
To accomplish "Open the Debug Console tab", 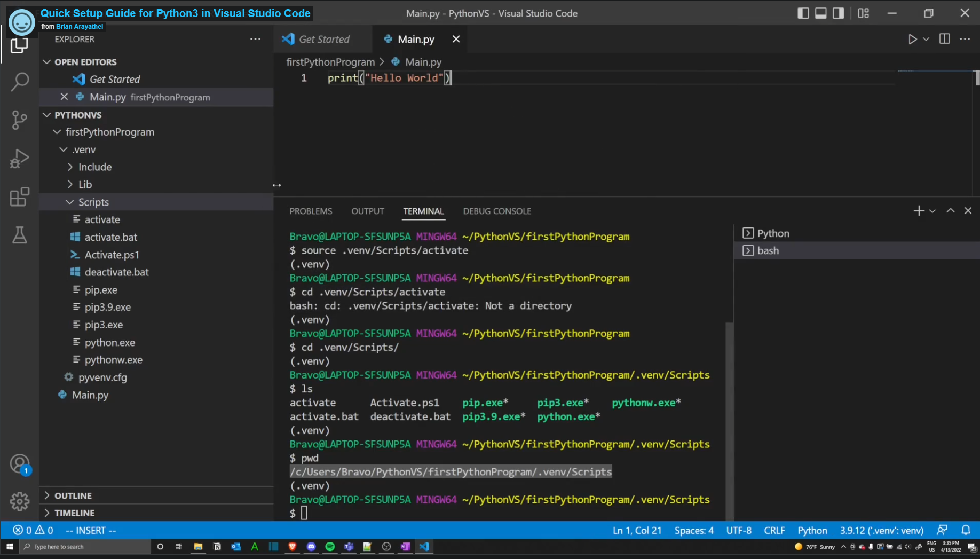I will 497,211.
